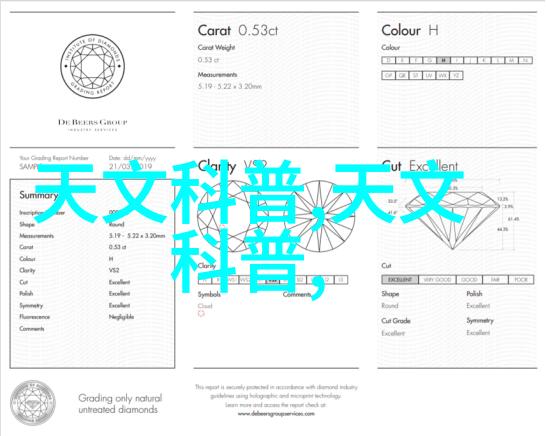Click 'Excellent' under the Cut Grade label
This screenshot has width=546, height=436.
coord(393,333)
